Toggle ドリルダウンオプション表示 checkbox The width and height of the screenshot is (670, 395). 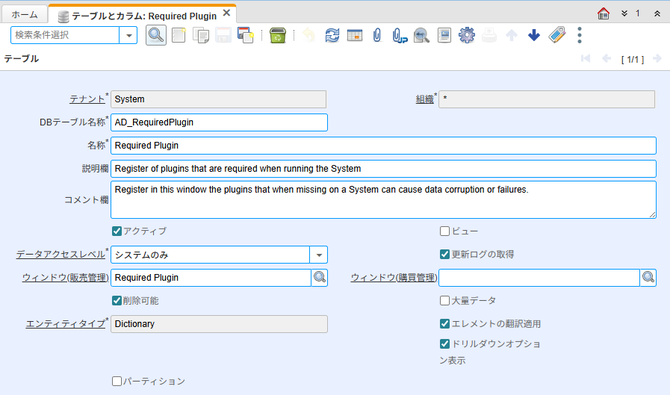coord(445,344)
